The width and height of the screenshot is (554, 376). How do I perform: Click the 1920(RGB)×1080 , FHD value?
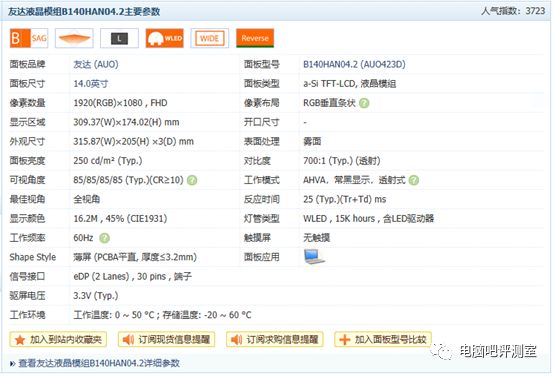120,103
